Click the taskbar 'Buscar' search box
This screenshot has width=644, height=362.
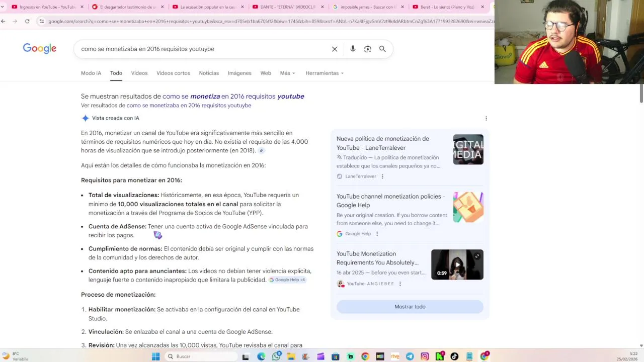(x=201, y=356)
